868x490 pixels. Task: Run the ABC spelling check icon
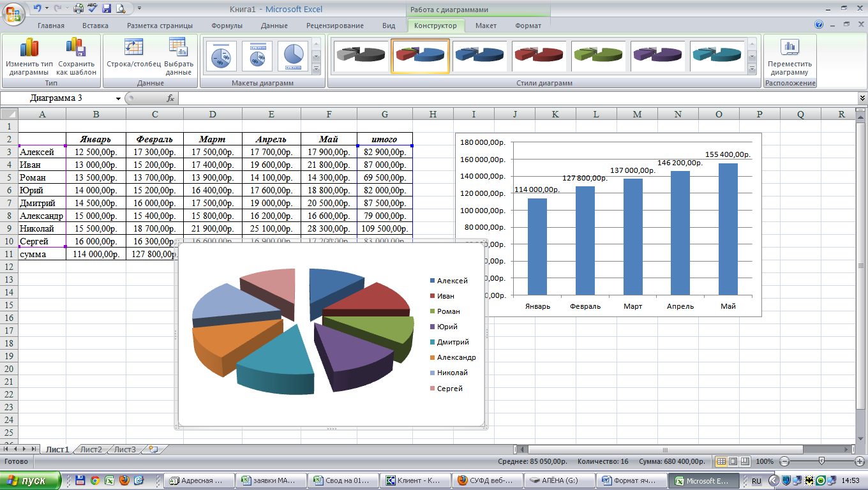(x=93, y=9)
